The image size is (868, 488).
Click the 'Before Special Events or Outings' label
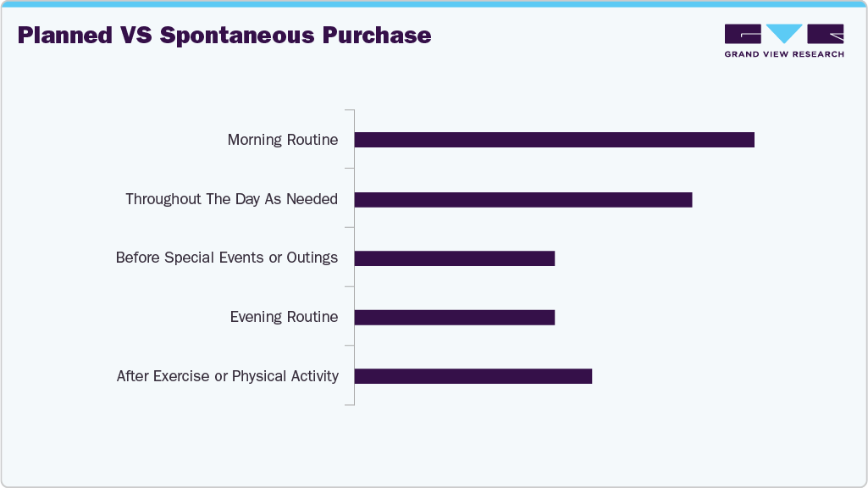tap(227, 258)
